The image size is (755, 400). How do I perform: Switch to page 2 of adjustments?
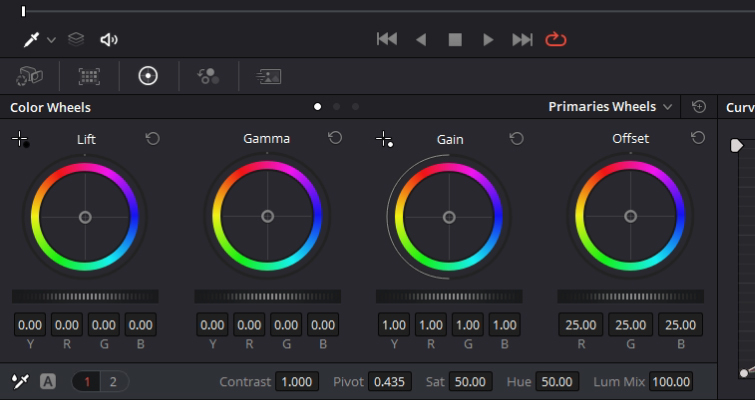pos(113,382)
